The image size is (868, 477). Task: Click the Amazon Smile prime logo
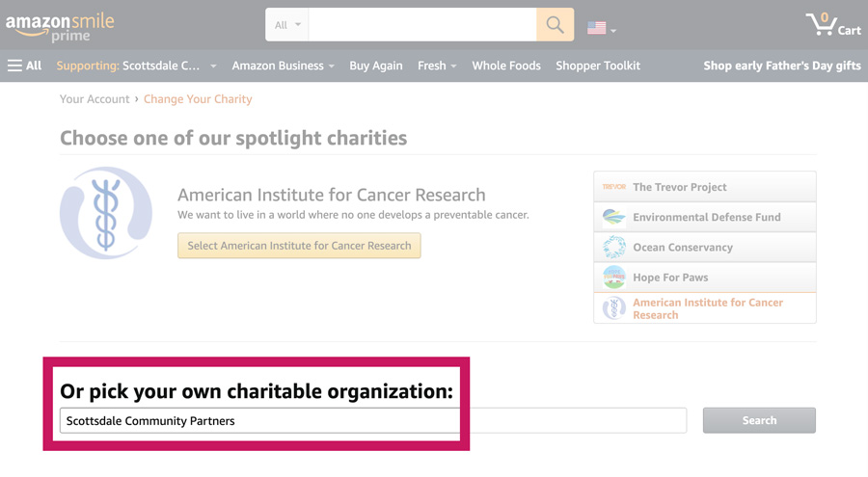pyautogui.click(x=60, y=27)
